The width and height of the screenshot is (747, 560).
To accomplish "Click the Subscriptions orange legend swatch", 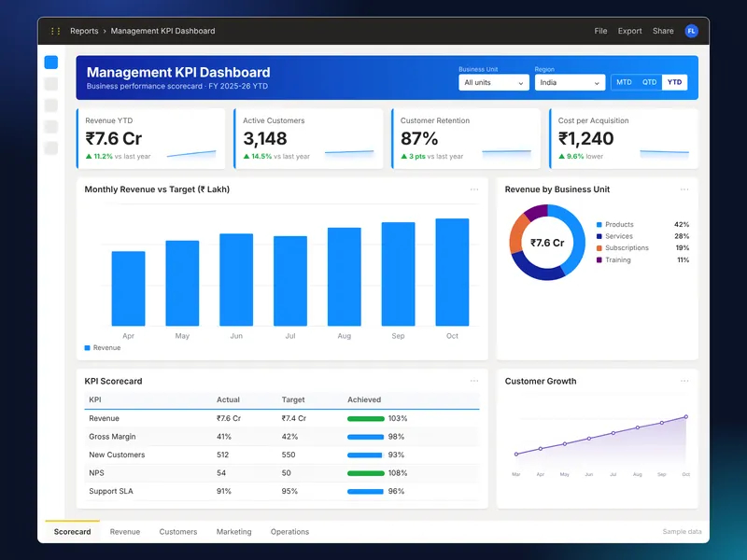I will point(599,248).
